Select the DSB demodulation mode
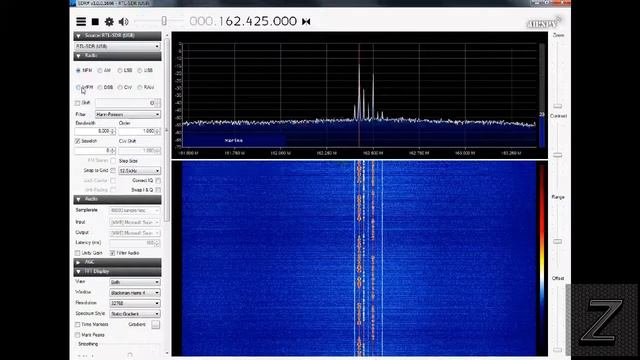The height and width of the screenshot is (360, 640). tap(100, 87)
